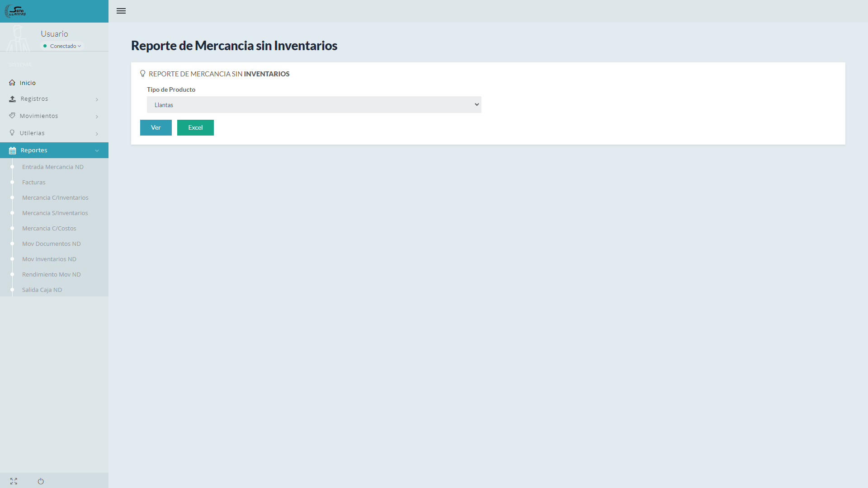This screenshot has height=488, width=868.
Task: Click the Movimientos tag icon
Action: click(12, 116)
